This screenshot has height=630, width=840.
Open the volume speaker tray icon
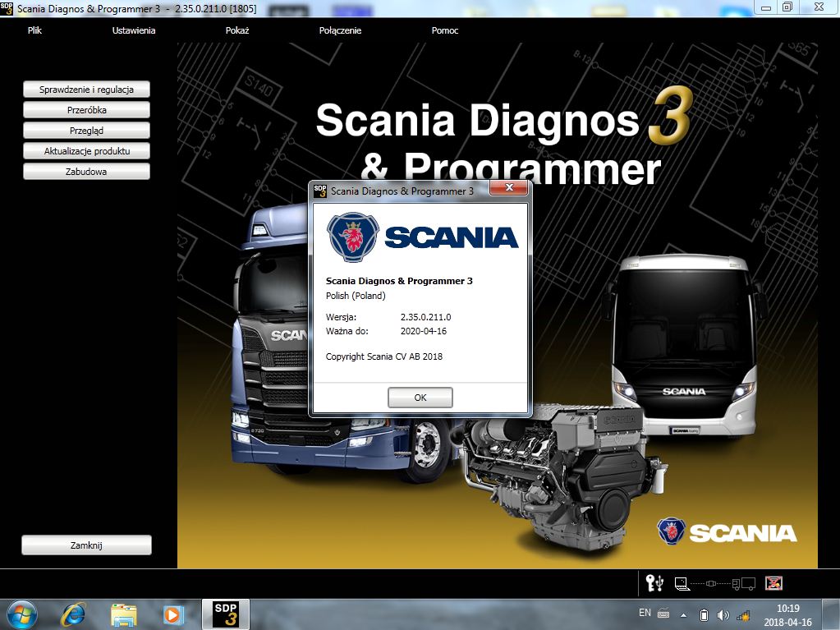click(x=723, y=615)
